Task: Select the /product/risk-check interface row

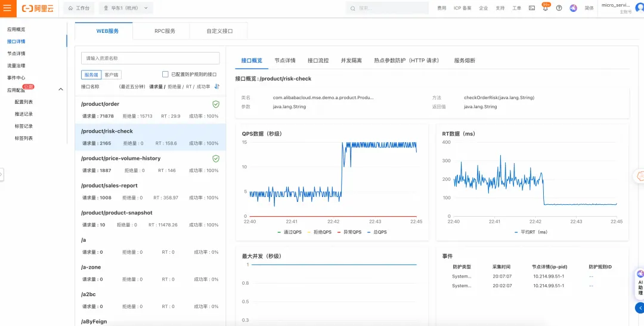Action: tap(150, 137)
